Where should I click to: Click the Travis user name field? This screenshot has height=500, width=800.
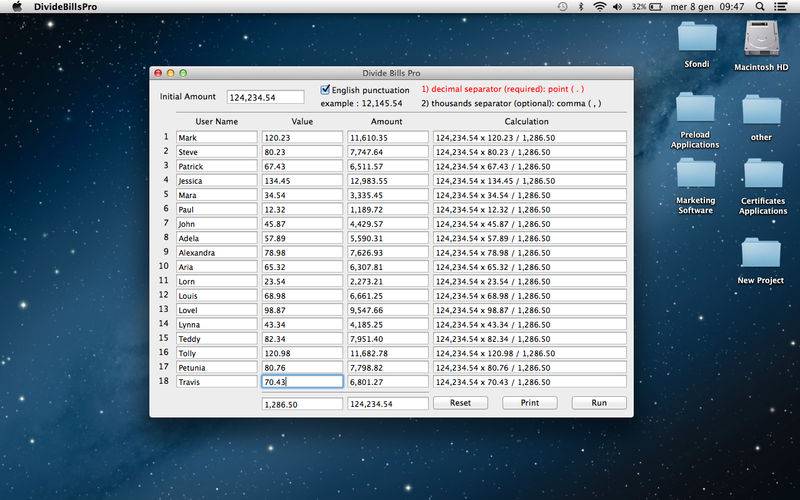(217, 382)
